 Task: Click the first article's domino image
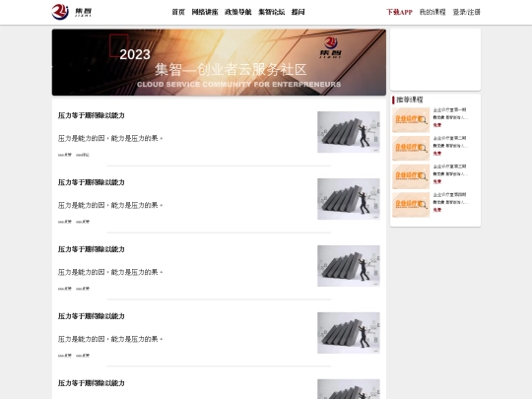coord(349,132)
